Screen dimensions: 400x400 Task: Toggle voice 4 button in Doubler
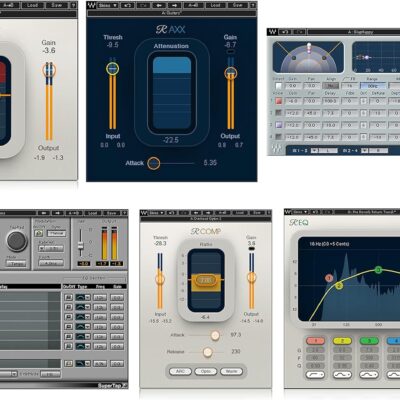coord(279,137)
